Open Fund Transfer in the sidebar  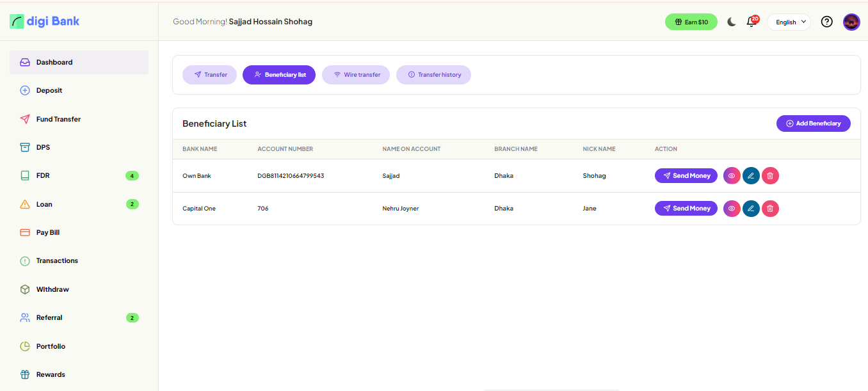[x=58, y=119]
